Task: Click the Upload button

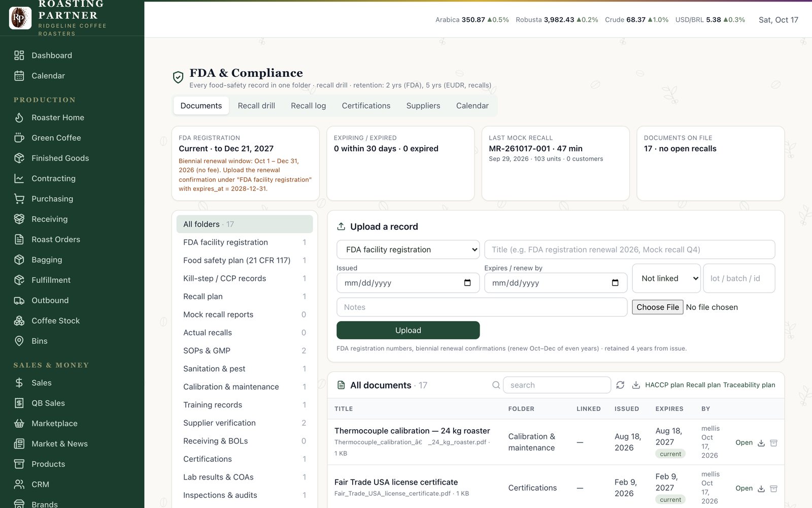Action: pyautogui.click(x=408, y=330)
